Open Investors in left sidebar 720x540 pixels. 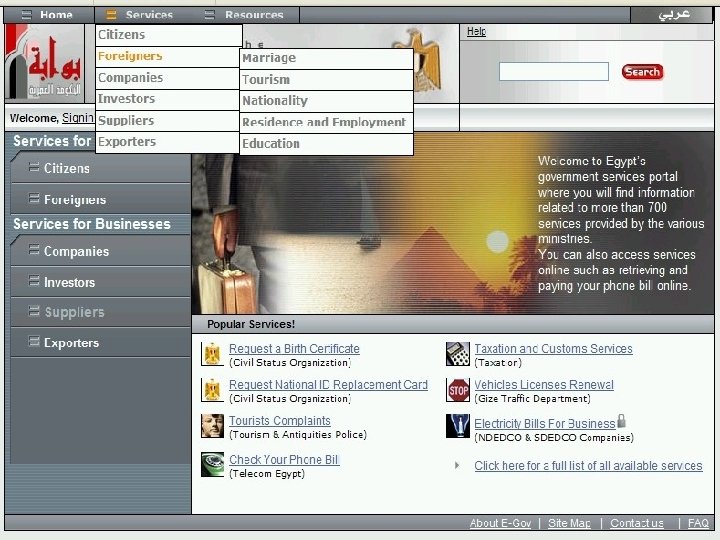[100, 282]
